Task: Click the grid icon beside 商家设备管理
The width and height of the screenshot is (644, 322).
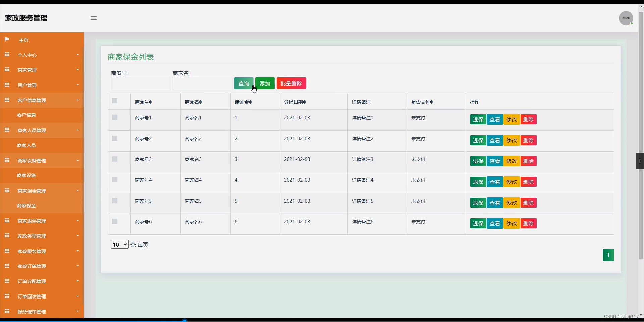Action: tap(7, 160)
